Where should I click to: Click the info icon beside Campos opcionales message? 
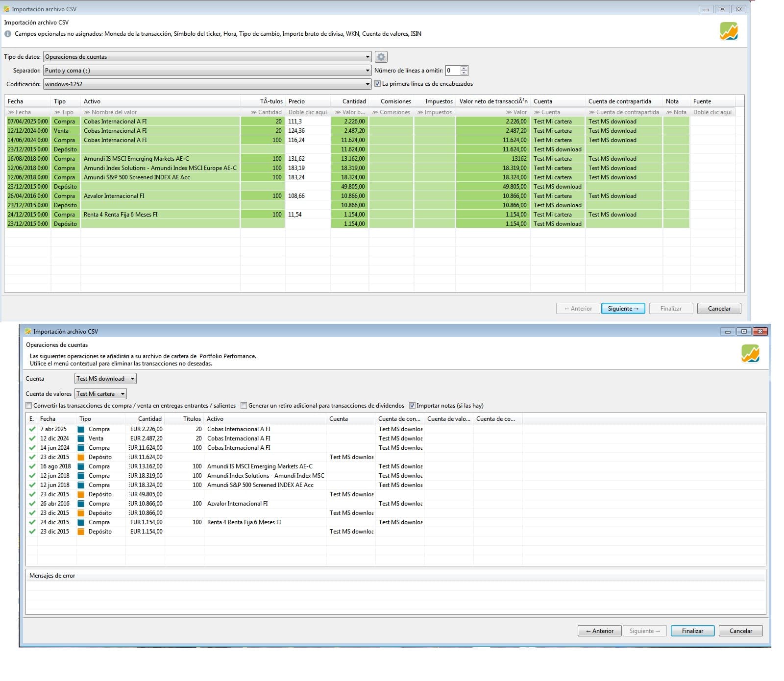[8, 34]
